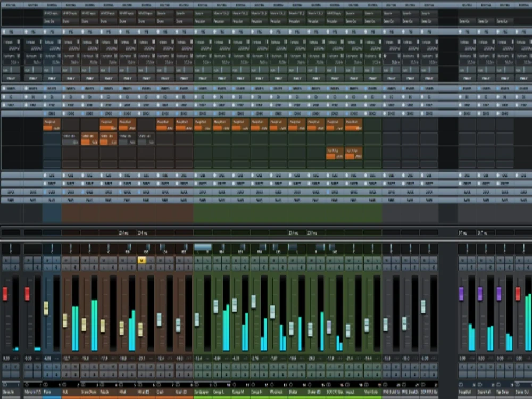The image size is (532, 399).
Task: Open channel settings for first brown channel
Action: (x=74, y=268)
